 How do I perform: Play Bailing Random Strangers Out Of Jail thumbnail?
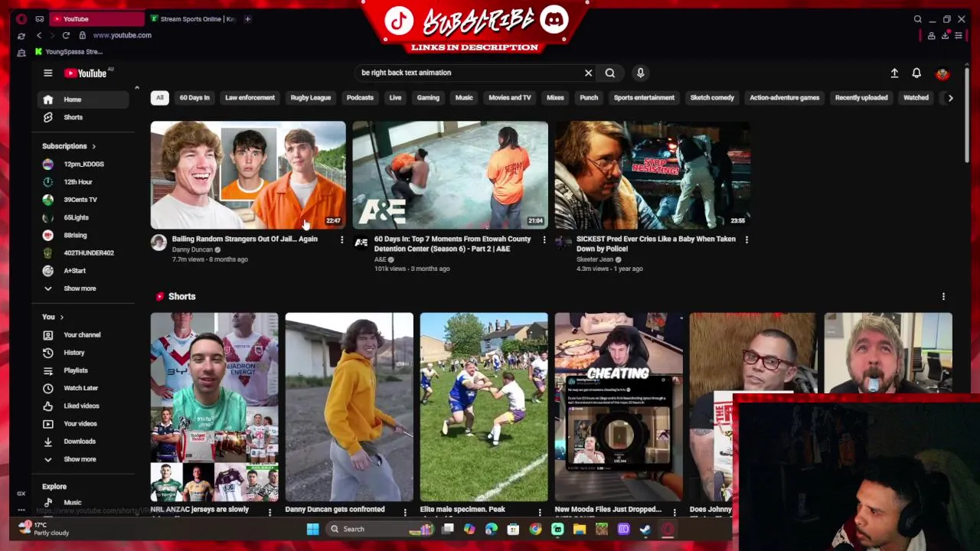[x=248, y=175]
